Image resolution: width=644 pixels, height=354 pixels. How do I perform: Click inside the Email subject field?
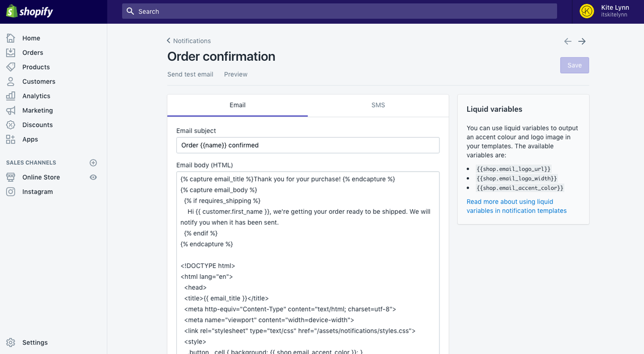(308, 145)
